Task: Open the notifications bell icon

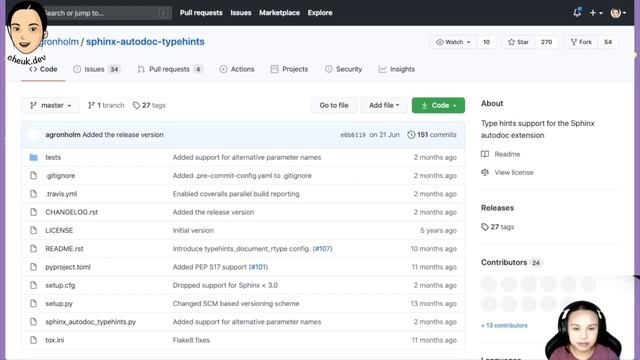Action: click(x=577, y=13)
